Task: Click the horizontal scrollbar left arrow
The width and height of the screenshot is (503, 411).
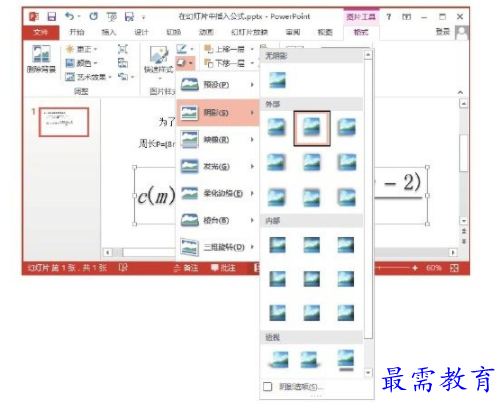Action: 108,253
